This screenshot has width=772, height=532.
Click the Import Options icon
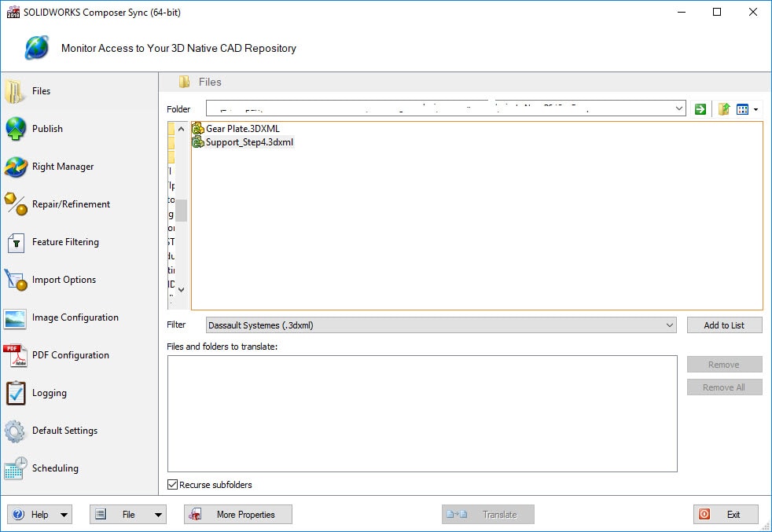pyautogui.click(x=15, y=280)
